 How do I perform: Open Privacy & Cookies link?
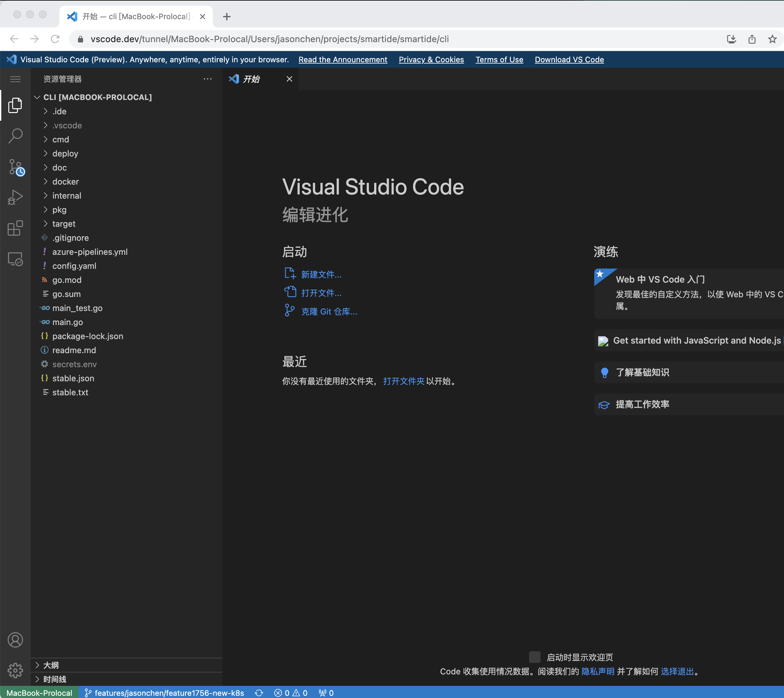(431, 59)
